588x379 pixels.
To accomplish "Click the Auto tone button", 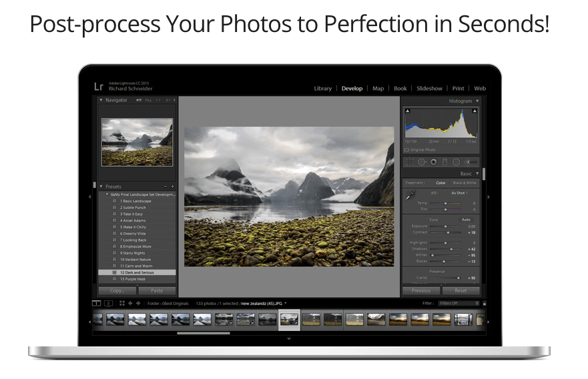I will coord(466,220).
